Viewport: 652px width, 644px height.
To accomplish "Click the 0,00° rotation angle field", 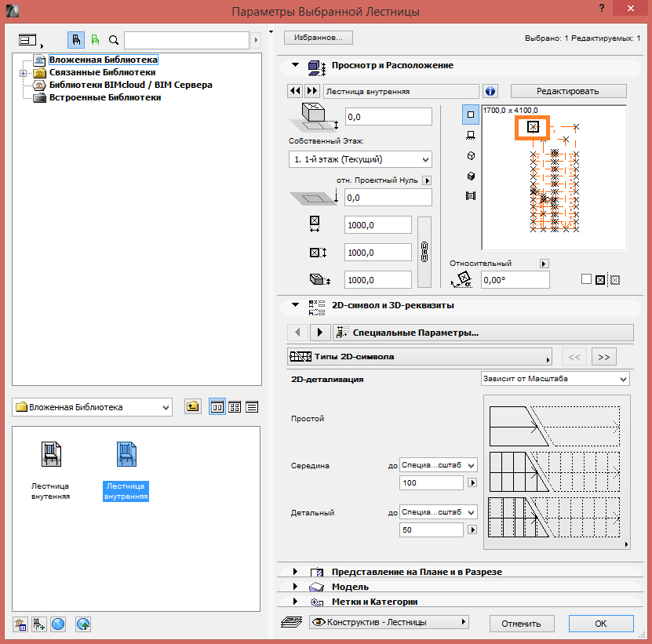I will tap(515, 280).
